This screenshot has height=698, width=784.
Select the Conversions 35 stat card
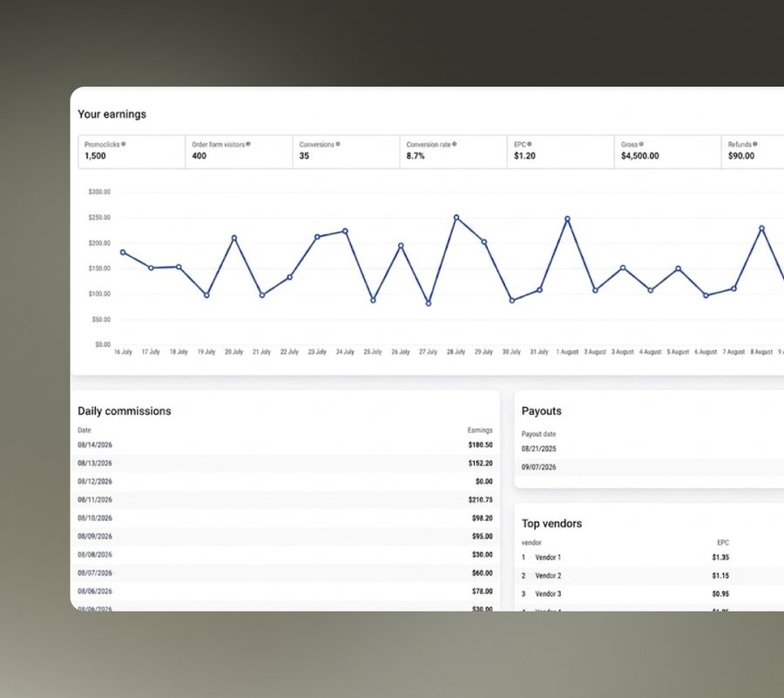(x=346, y=152)
